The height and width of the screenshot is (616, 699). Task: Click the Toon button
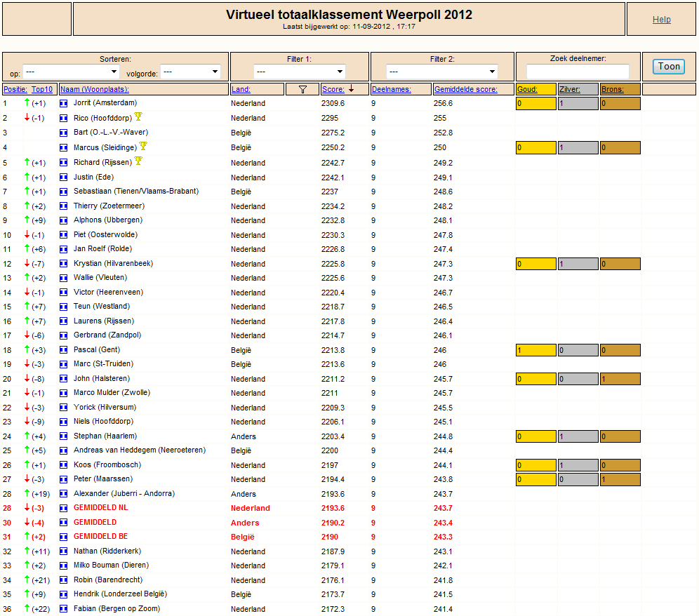coord(669,67)
